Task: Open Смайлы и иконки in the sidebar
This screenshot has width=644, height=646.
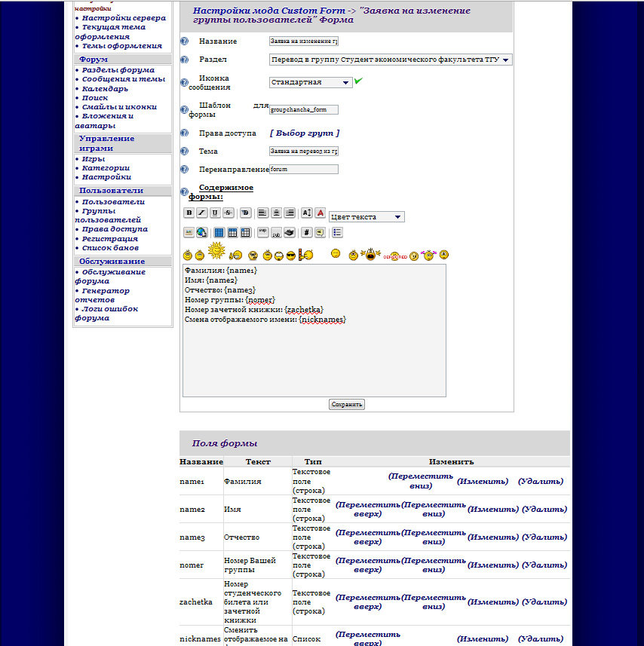Action: pos(119,107)
